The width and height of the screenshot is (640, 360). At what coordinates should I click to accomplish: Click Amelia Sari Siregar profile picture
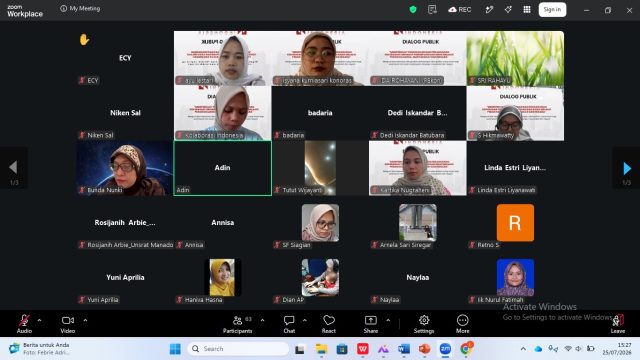click(418, 222)
